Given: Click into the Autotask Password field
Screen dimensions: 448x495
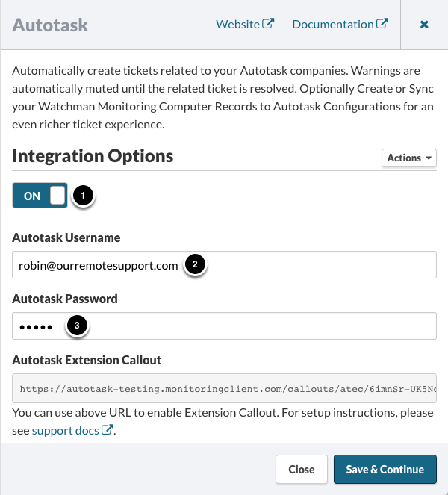Looking at the screenshot, I should 261,326.
